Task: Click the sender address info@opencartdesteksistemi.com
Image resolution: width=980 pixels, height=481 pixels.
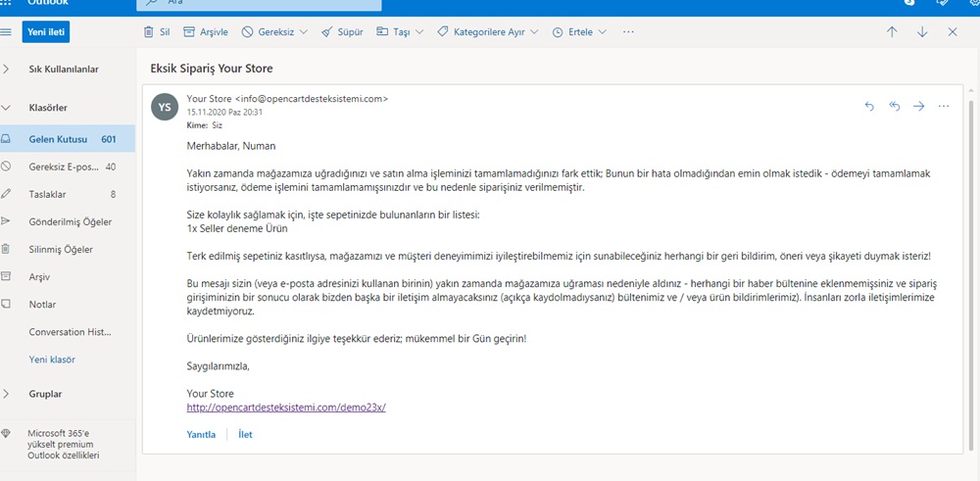Action: point(312,99)
